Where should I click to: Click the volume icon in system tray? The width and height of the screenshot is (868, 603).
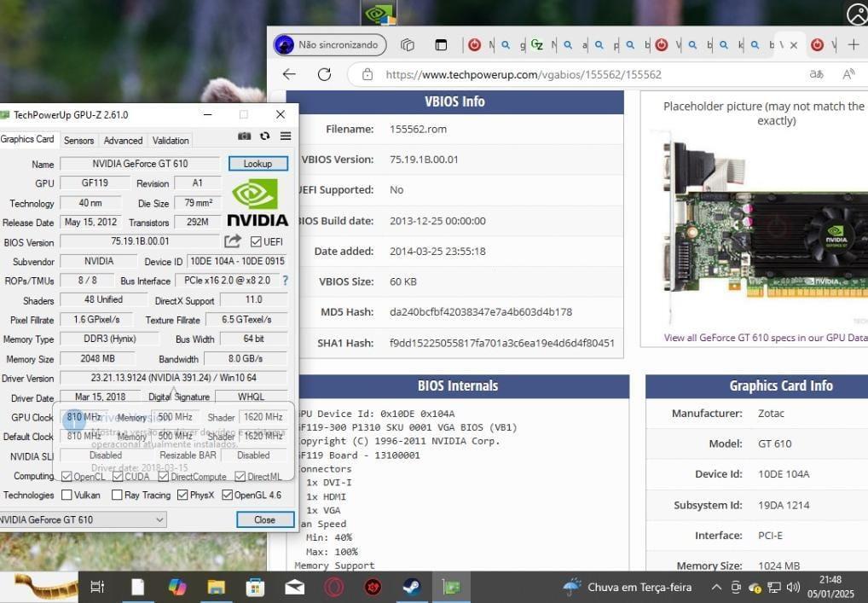click(793, 587)
